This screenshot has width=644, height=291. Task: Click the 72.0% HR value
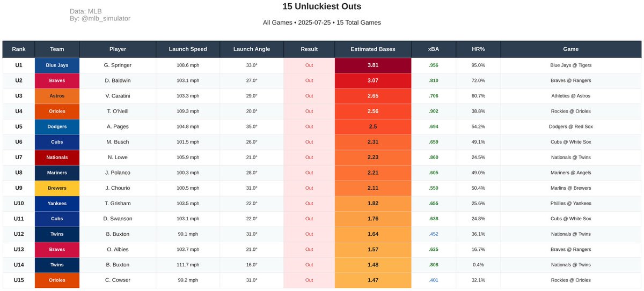pos(478,80)
